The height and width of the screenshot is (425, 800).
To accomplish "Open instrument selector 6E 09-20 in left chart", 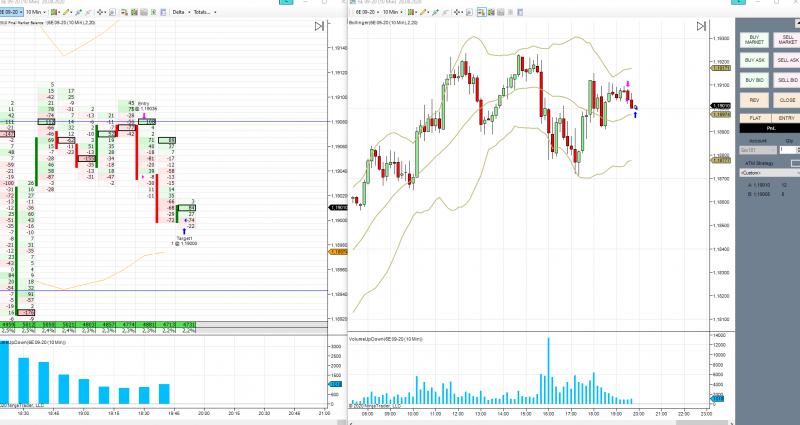I will [x=11, y=12].
